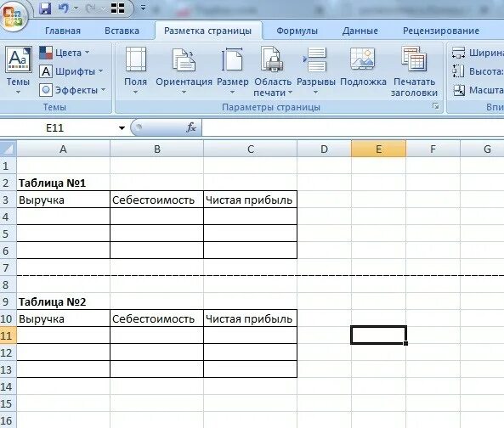
Task: Click the Подложка background image button
Action: click(x=363, y=66)
